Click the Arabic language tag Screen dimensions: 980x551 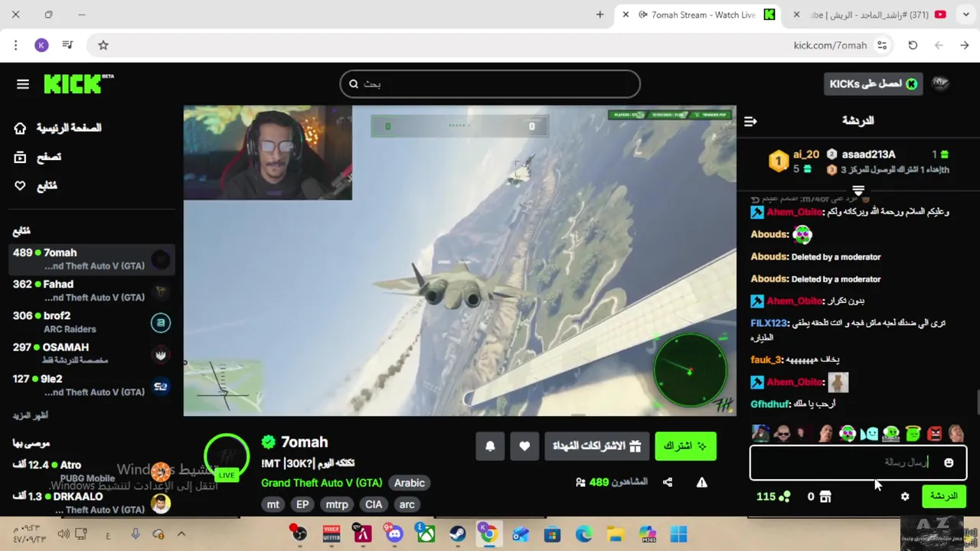click(410, 483)
